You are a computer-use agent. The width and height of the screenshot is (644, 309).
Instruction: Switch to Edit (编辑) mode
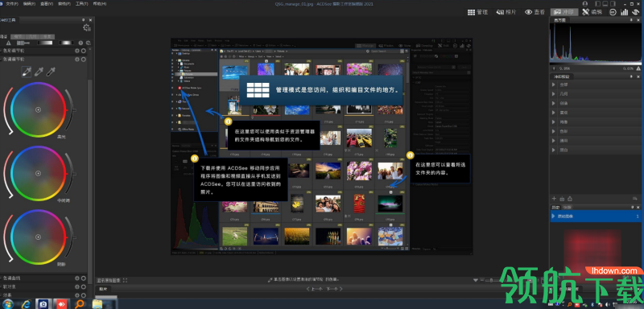pyautogui.click(x=592, y=12)
